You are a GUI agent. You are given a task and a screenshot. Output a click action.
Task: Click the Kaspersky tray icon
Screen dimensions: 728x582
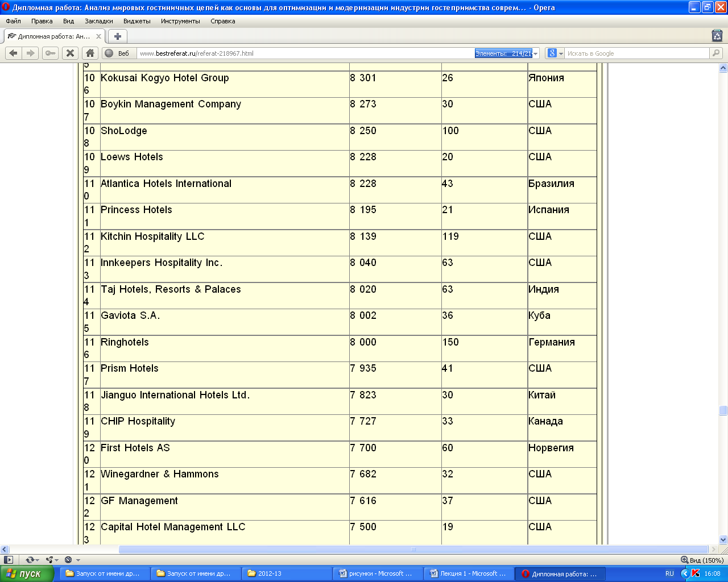point(696,573)
